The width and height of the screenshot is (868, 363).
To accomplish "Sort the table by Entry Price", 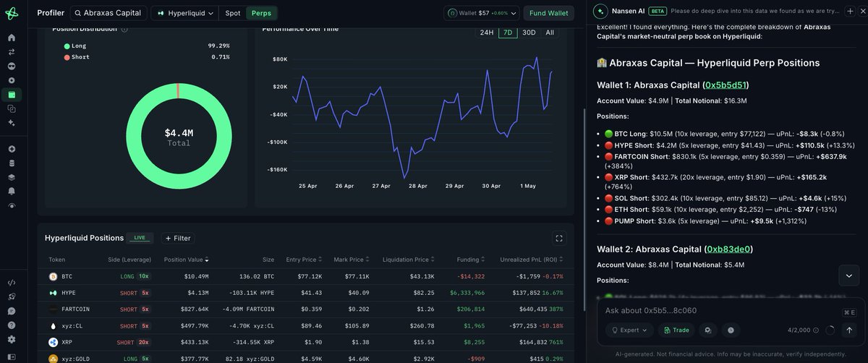I will point(304,260).
